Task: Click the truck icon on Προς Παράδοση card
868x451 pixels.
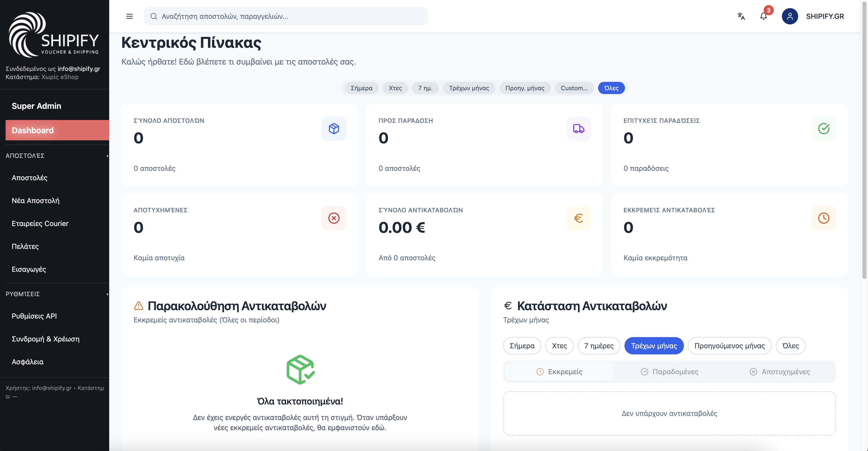Action: click(x=578, y=129)
